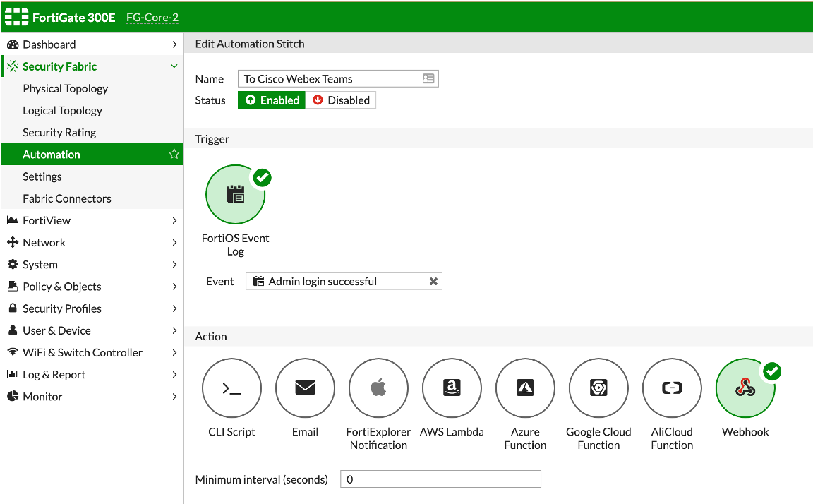Expand the Security Profiles chevron
813x504 pixels.
pos(174,308)
